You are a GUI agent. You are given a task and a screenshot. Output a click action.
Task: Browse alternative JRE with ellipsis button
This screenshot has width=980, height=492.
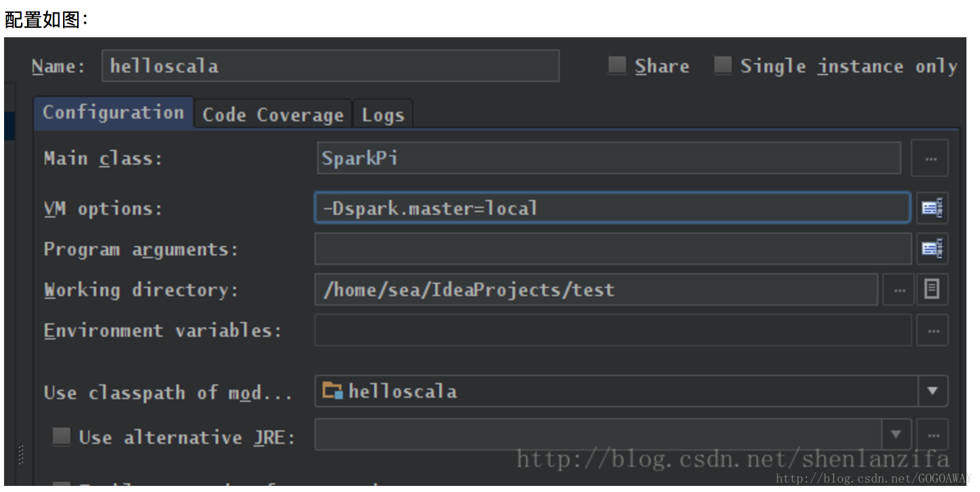pyautogui.click(x=933, y=434)
